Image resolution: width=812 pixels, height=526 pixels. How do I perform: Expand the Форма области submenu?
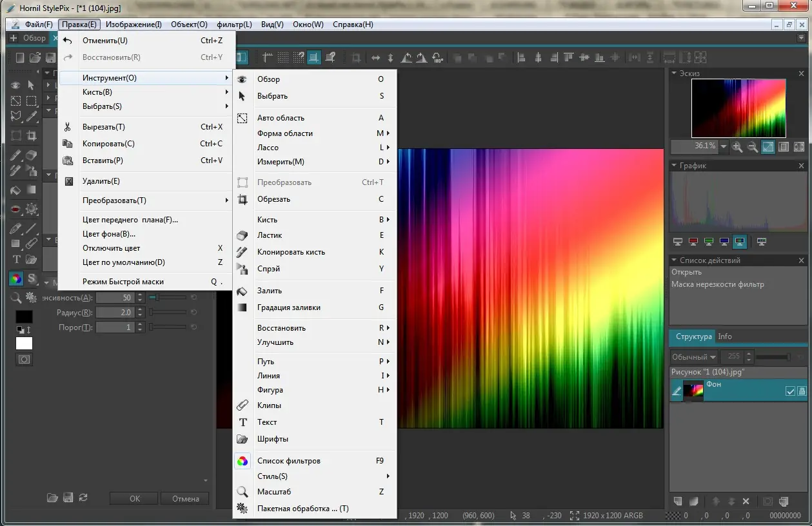click(x=284, y=133)
